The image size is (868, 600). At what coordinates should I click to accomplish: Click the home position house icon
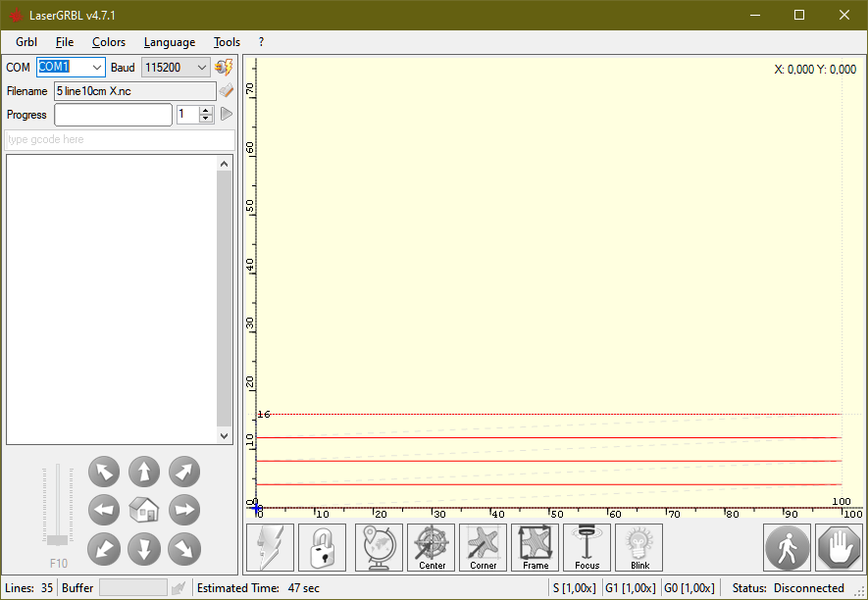click(x=144, y=510)
